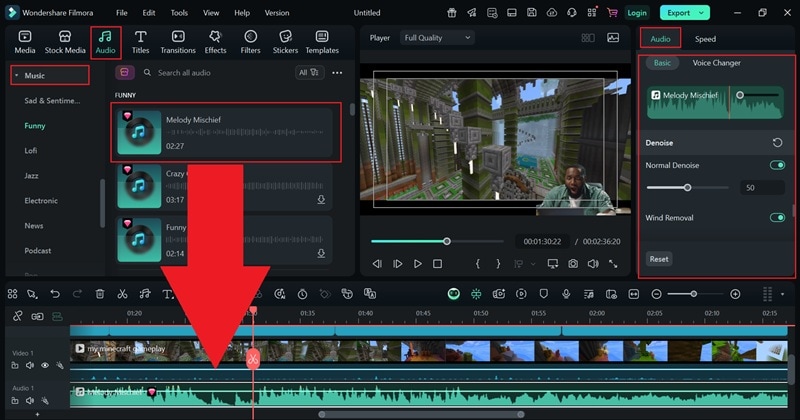This screenshot has width=800, height=420.
Task: Take a snapshot with camera icon
Action: click(573, 264)
